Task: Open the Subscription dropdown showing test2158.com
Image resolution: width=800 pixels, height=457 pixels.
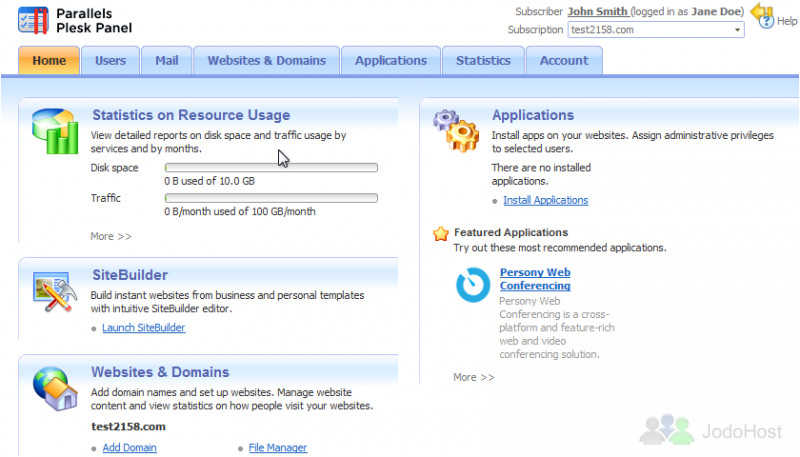Action: click(656, 30)
